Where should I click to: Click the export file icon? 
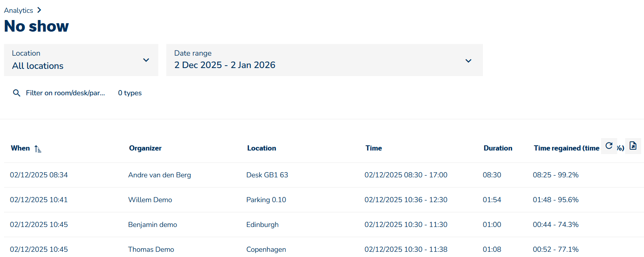point(633,146)
